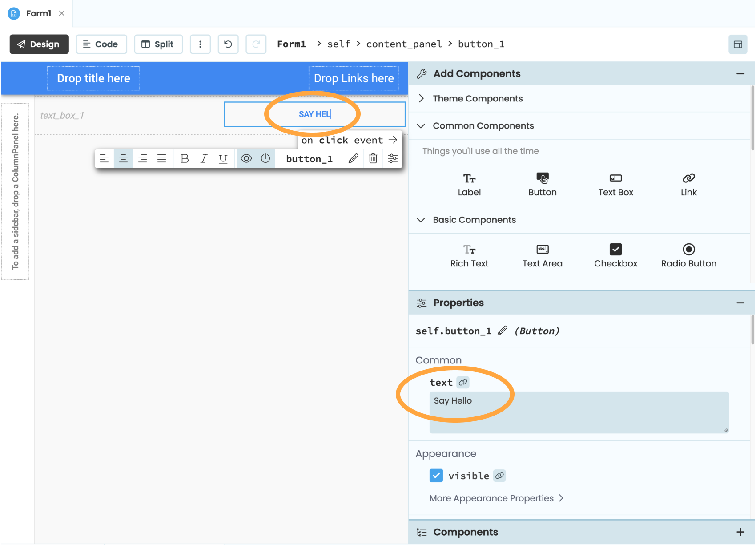Viewport: 756px width, 545px height.
Task: Delete button_1 using the trash icon
Action: click(373, 159)
